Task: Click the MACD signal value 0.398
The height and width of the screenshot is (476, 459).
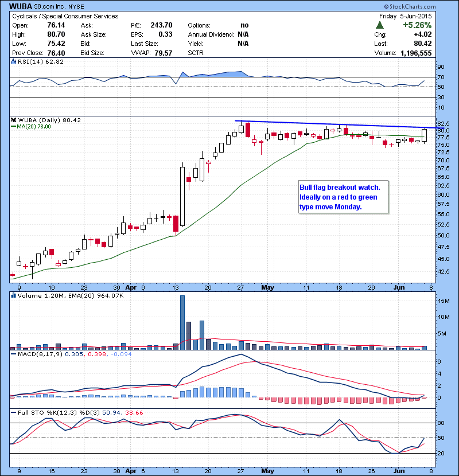Action: click(97, 354)
